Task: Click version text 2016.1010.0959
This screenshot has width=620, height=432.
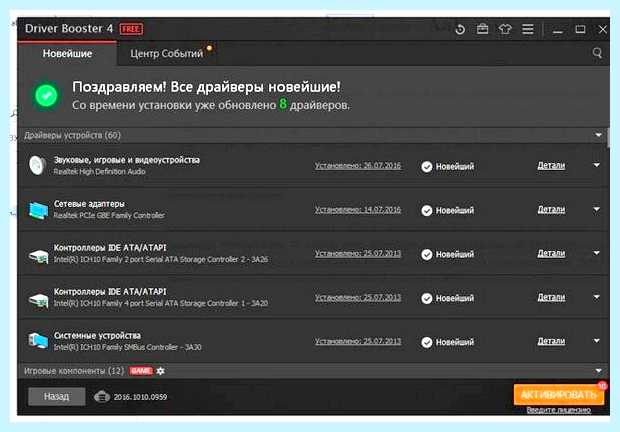Action: pyautogui.click(x=140, y=397)
